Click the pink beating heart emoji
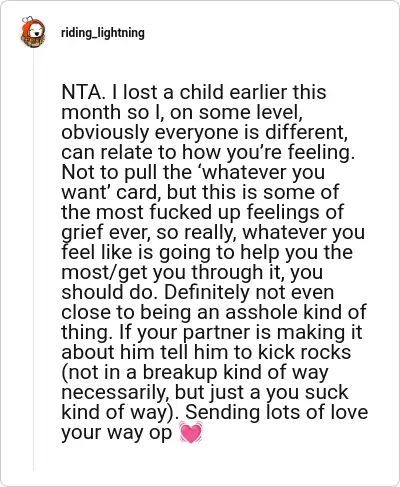This screenshot has height=487, width=400. coord(191,432)
